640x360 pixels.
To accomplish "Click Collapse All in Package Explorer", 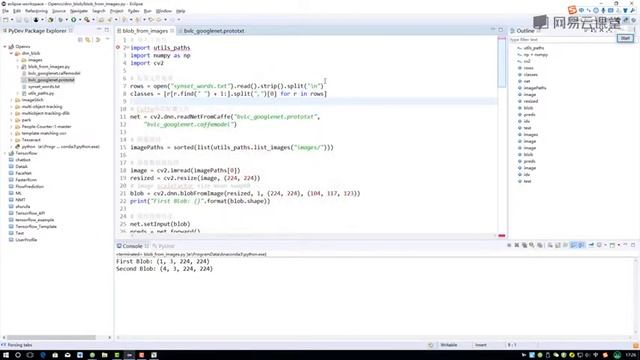I will click(80, 40).
